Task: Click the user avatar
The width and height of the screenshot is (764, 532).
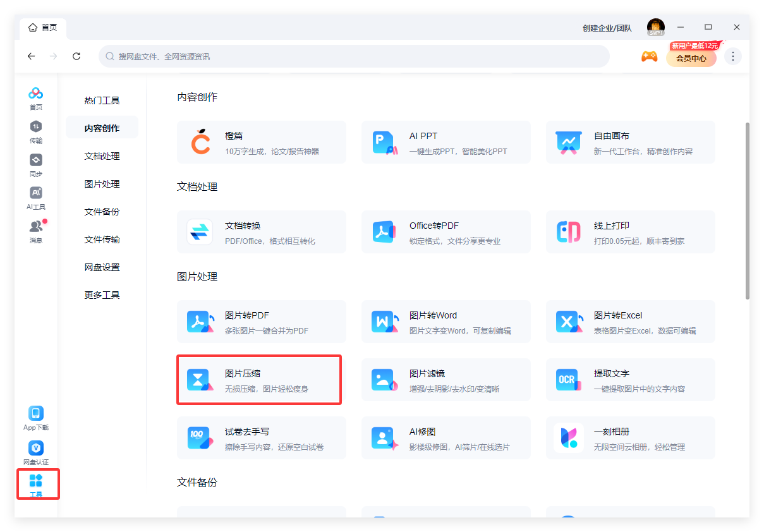Action: point(656,27)
